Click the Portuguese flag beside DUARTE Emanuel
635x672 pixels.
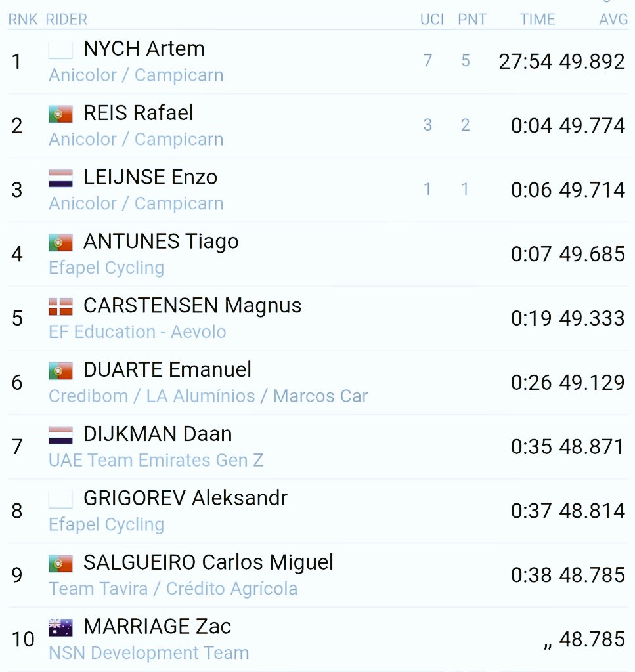click(x=60, y=371)
